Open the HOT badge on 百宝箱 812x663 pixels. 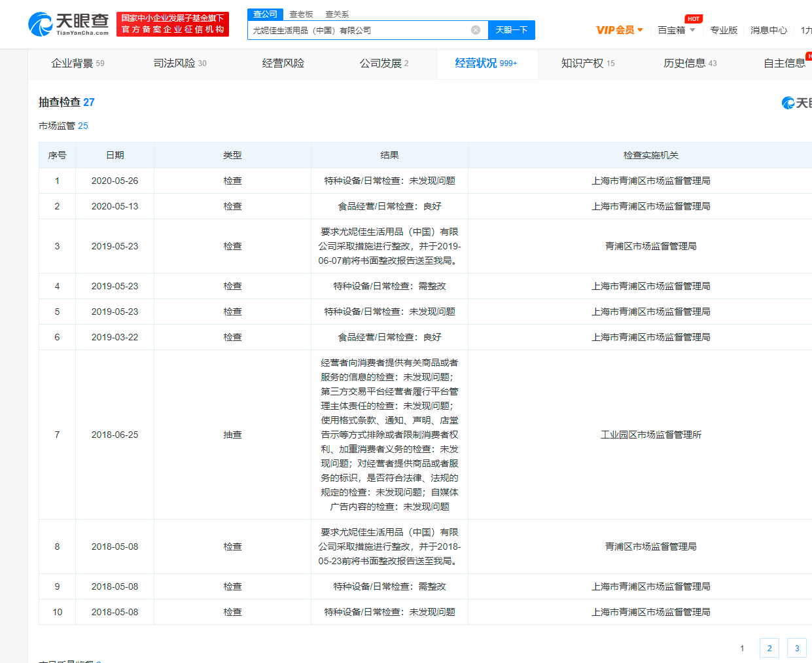click(694, 19)
